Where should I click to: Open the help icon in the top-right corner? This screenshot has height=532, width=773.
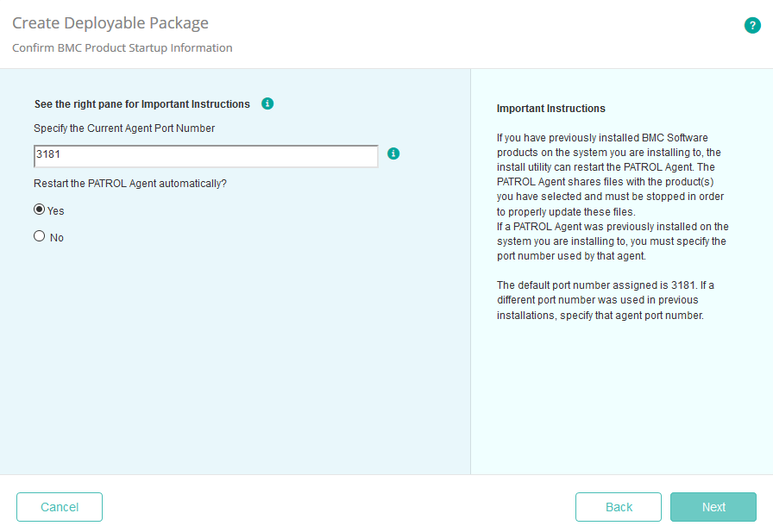pyautogui.click(x=752, y=25)
